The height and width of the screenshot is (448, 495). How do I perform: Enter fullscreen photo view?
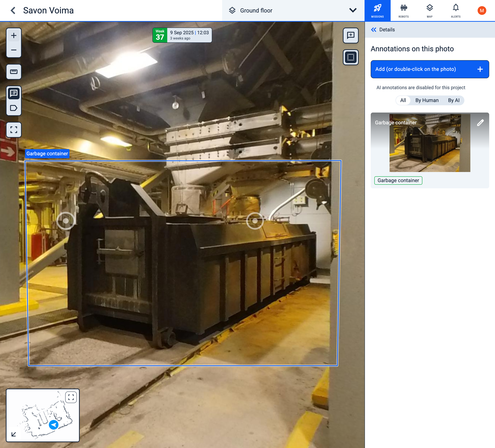(14, 130)
